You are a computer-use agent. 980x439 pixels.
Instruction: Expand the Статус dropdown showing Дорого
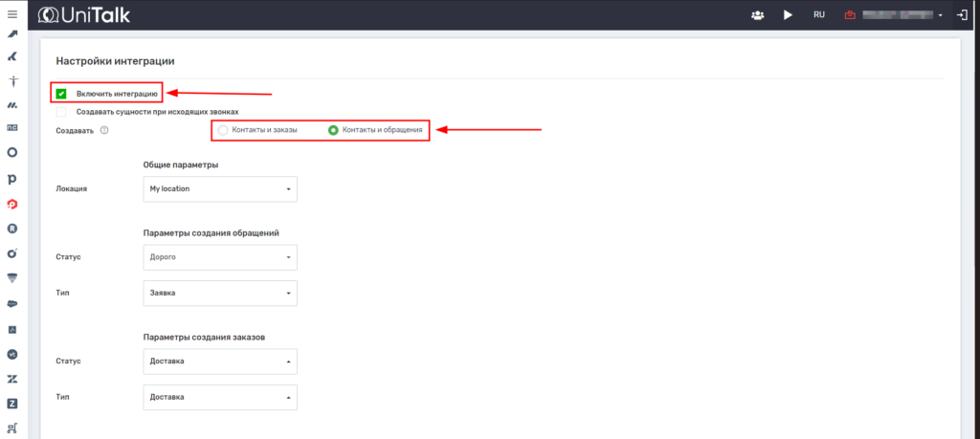pos(219,257)
